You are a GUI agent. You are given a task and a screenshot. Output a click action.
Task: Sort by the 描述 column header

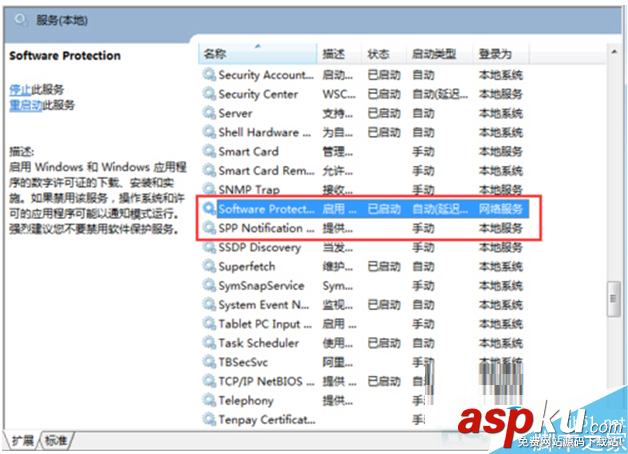point(339,54)
